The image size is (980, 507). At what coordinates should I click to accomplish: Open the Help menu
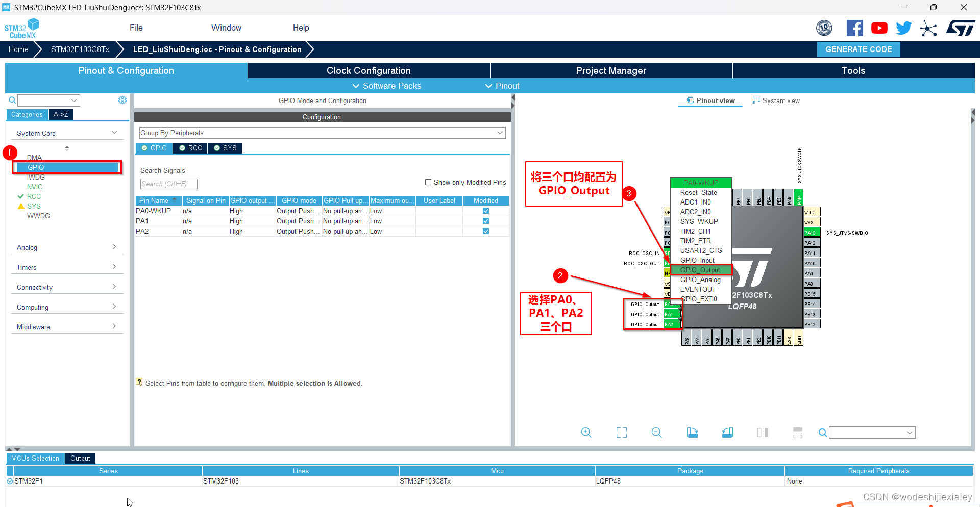301,28
